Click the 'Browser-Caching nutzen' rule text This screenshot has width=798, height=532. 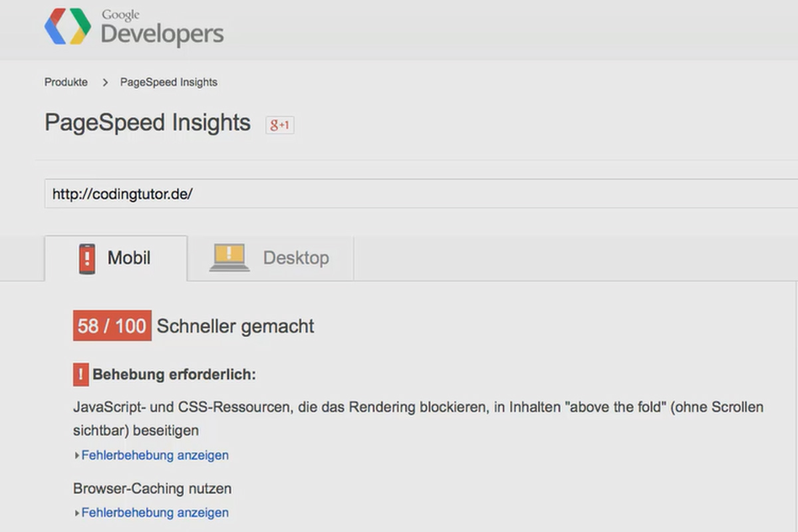point(152,489)
